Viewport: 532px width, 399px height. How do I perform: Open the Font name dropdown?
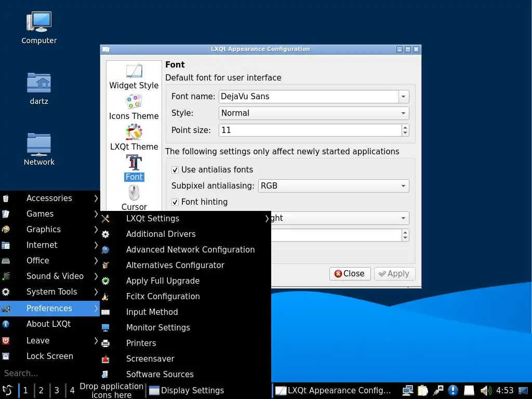pyautogui.click(x=403, y=97)
